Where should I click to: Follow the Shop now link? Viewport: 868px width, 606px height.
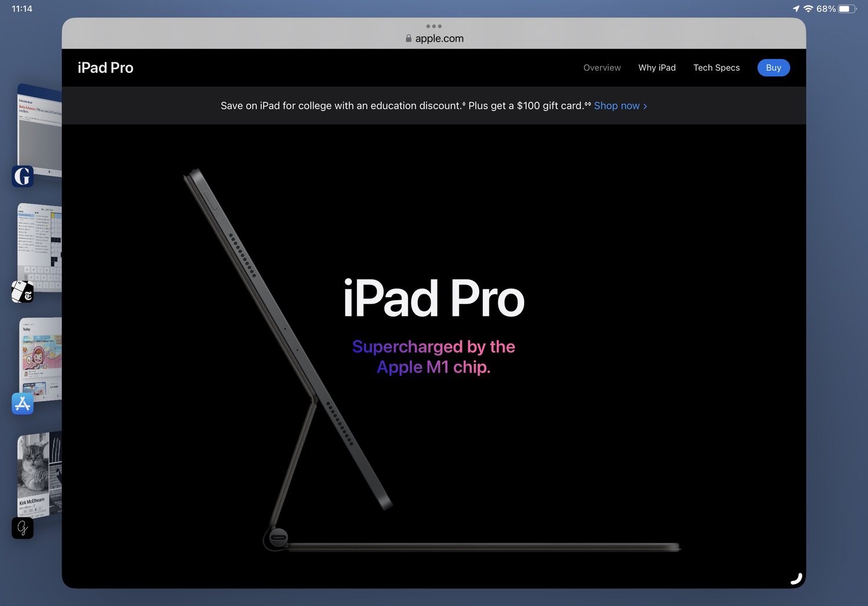pos(620,106)
